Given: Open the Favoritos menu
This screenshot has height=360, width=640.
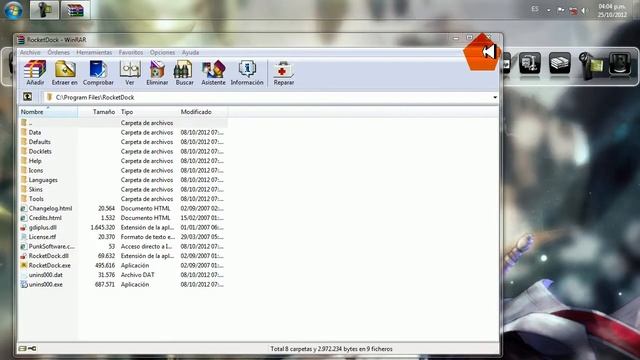Looking at the screenshot, I should tap(131, 52).
